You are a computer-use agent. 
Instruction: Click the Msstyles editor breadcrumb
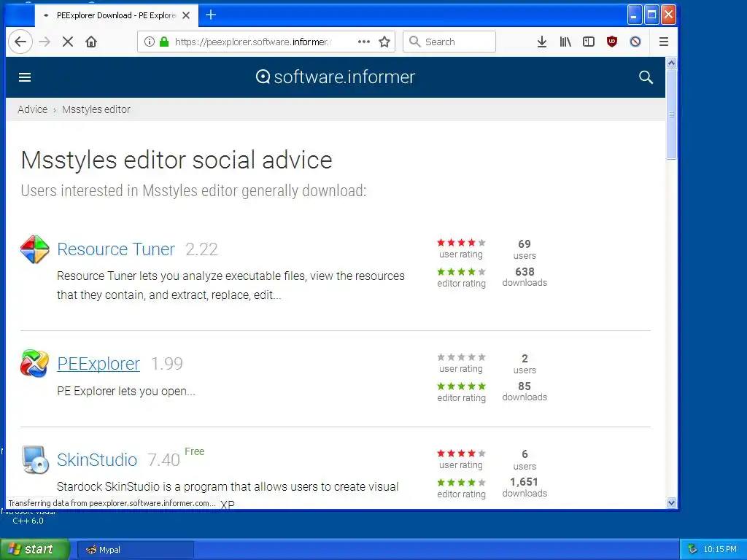(96, 109)
